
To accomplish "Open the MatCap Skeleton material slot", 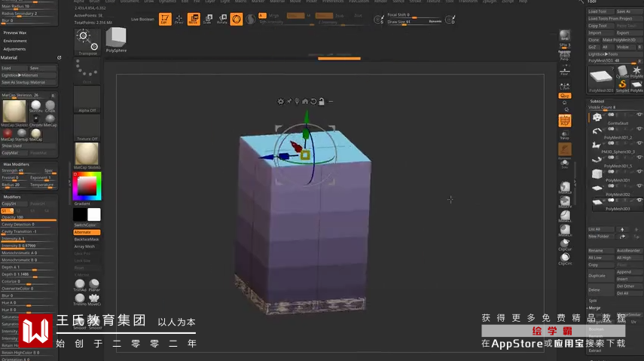I will [87, 156].
